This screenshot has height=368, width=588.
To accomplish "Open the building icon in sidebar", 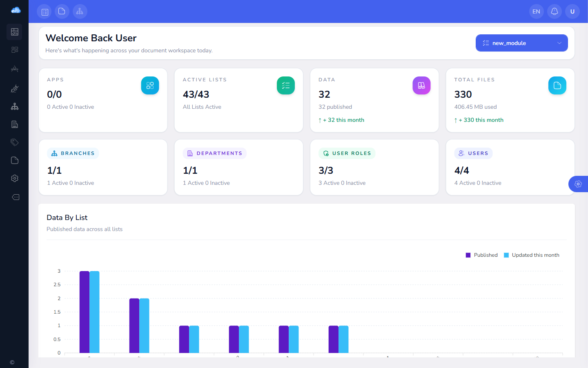I will click(15, 124).
